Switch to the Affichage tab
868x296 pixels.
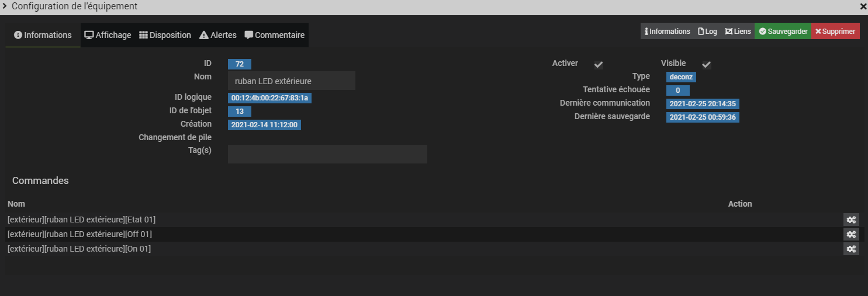[108, 35]
